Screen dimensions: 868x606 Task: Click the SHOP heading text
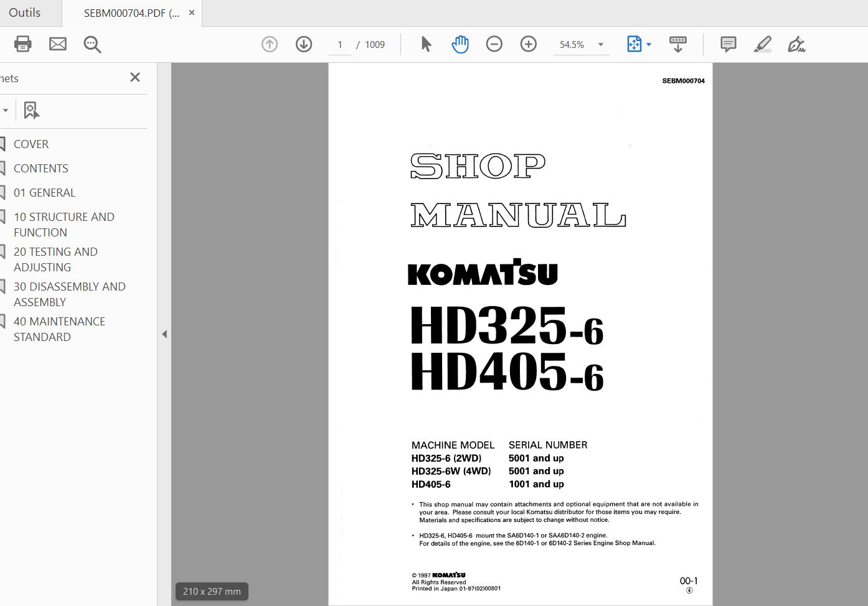478,166
